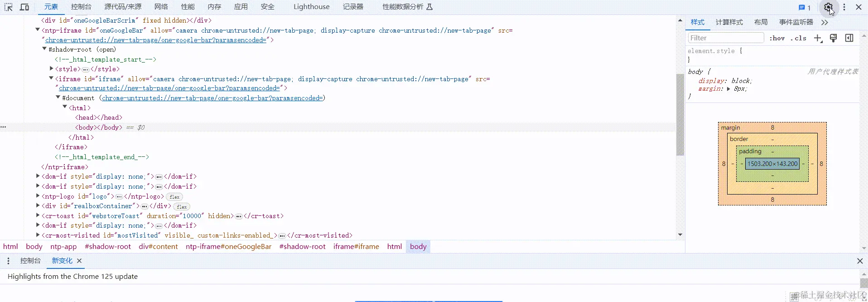Close the bottom drawer panel
This screenshot has height=302, width=868.
tap(860, 261)
